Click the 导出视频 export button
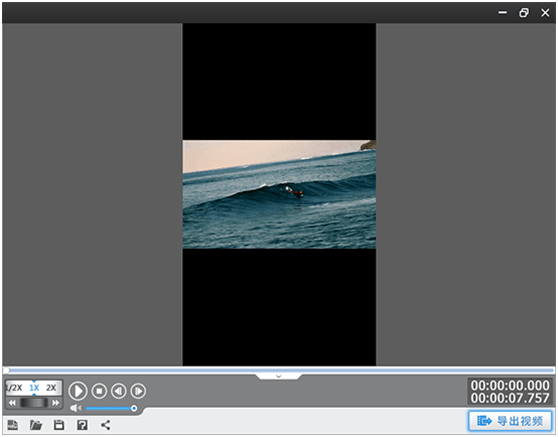The height and width of the screenshot is (437, 558). pos(510,421)
